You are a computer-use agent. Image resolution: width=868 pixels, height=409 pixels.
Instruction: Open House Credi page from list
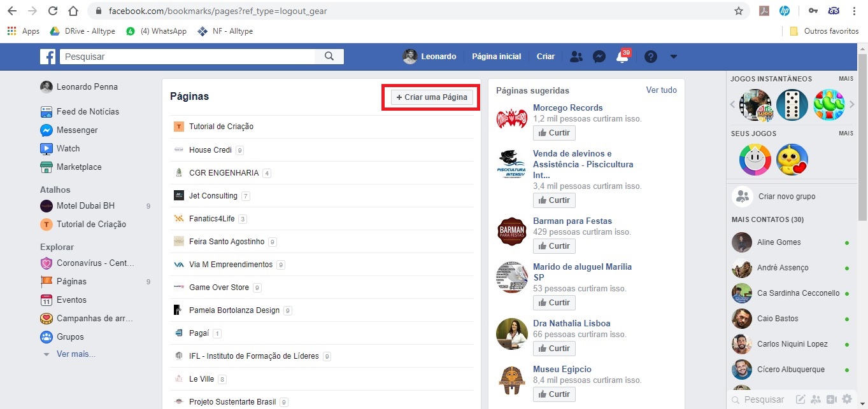210,150
